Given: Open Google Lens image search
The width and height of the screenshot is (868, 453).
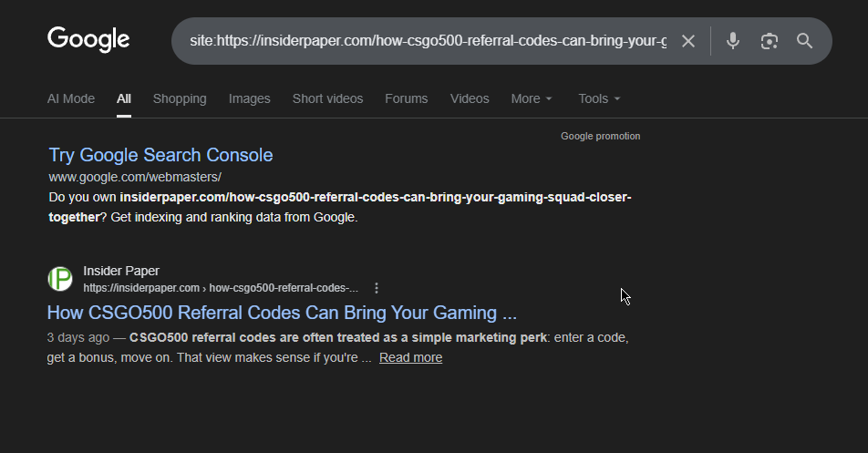Looking at the screenshot, I should point(770,41).
